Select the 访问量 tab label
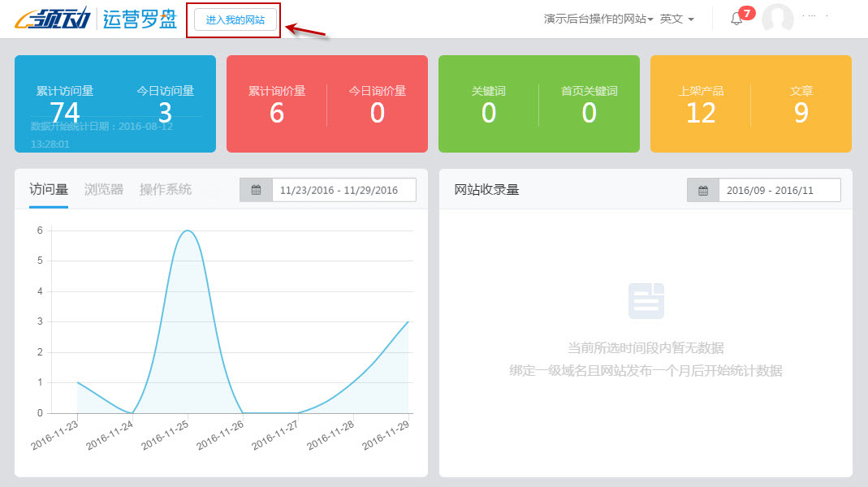The height and width of the screenshot is (487, 868). 47,187
